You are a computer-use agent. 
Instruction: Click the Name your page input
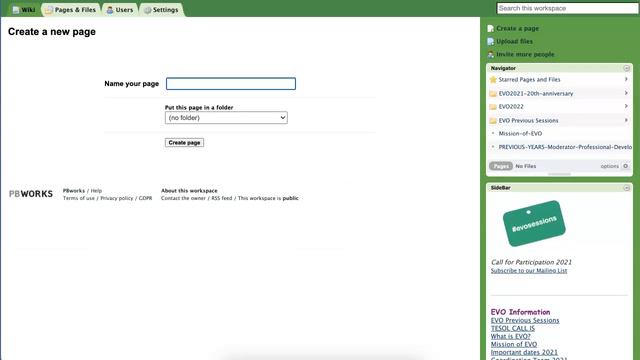coord(231,84)
